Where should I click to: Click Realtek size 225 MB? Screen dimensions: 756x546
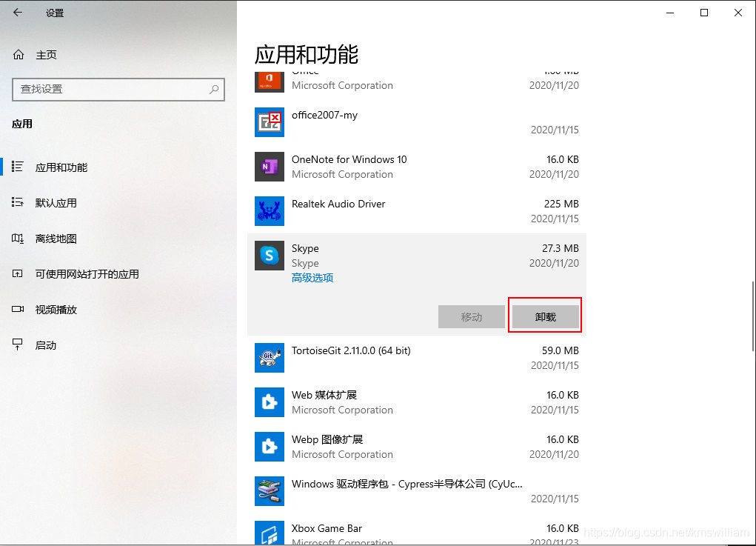(x=561, y=204)
